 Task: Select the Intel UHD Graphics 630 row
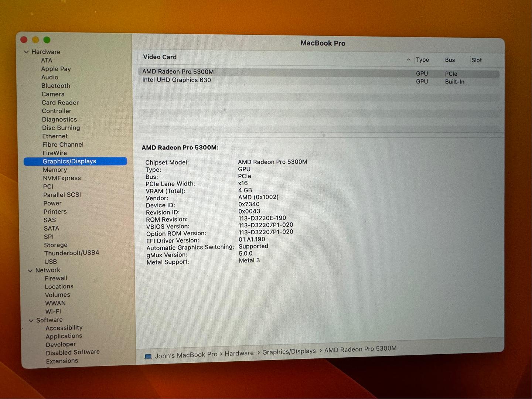pyautogui.click(x=318, y=81)
